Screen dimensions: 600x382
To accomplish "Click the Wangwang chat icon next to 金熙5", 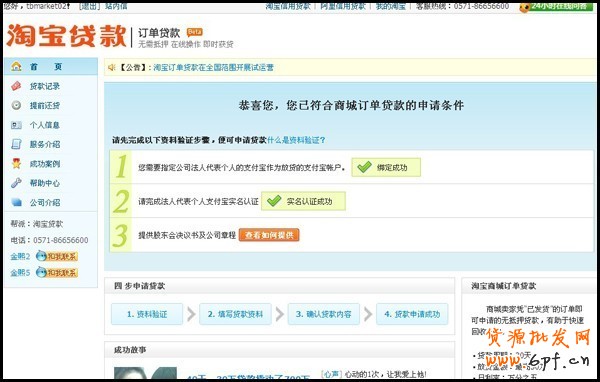I will click(57, 273).
